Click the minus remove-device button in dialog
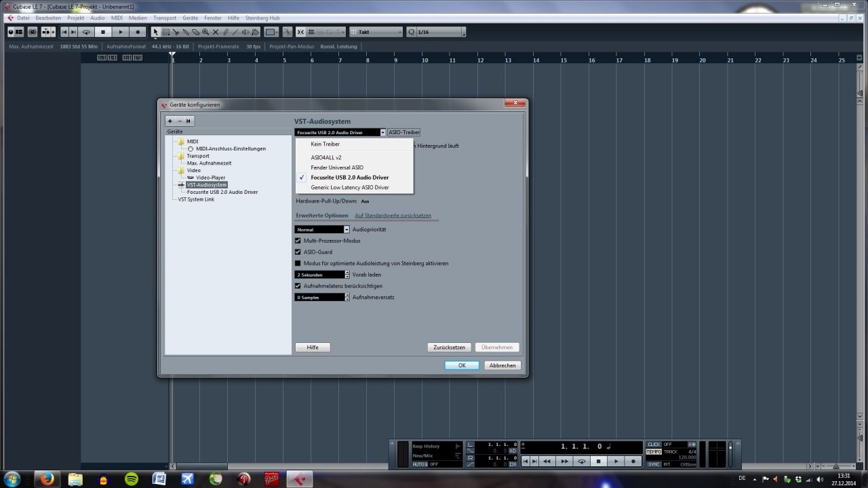The image size is (868, 488). click(179, 121)
